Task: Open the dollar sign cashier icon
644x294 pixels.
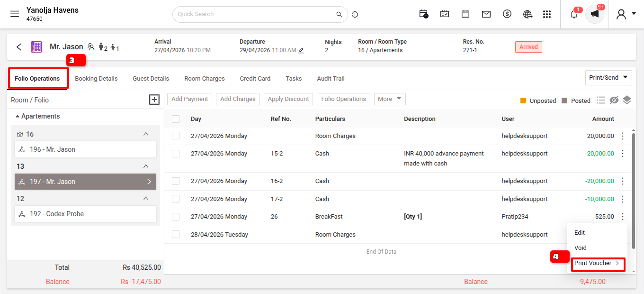Action: (507, 14)
